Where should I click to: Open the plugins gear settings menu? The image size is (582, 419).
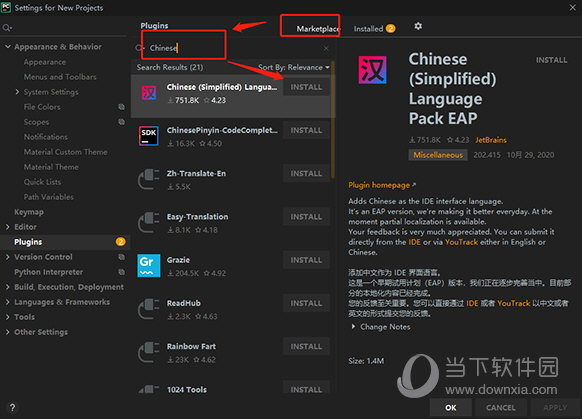pyautogui.click(x=418, y=26)
